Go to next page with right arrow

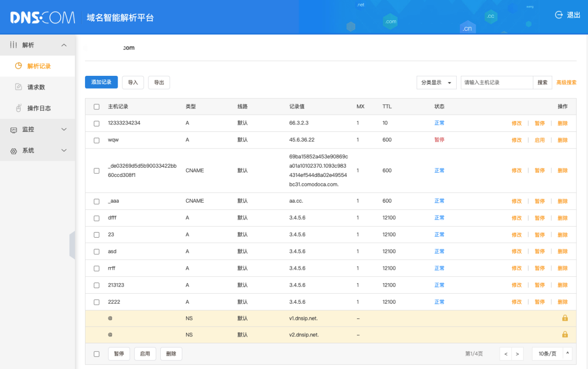[x=517, y=354]
